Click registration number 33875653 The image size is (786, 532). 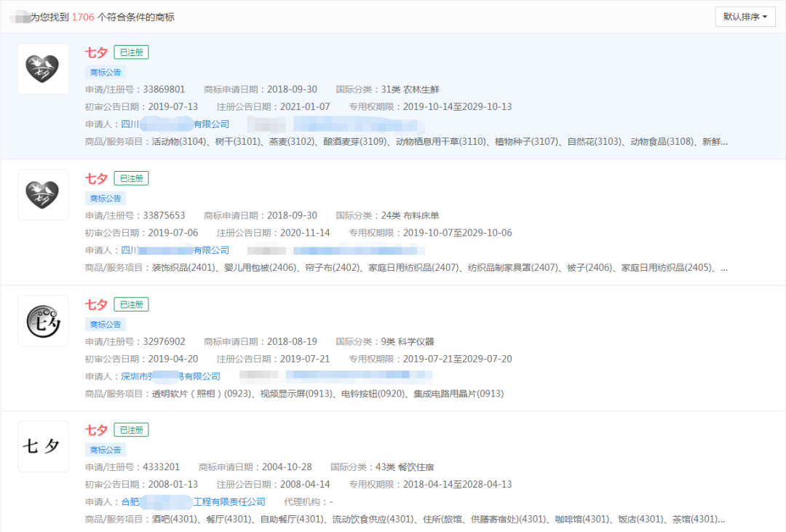click(164, 215)
